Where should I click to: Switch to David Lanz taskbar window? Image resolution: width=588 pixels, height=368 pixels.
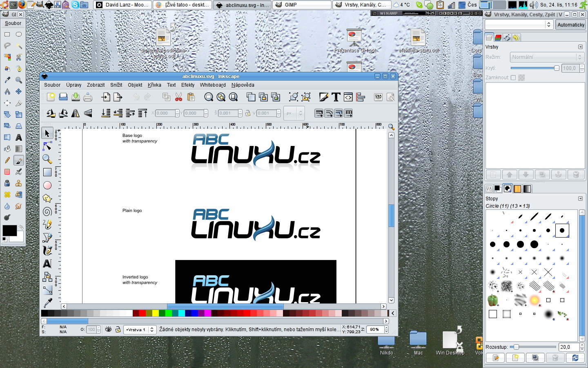[x=122, y=5]
